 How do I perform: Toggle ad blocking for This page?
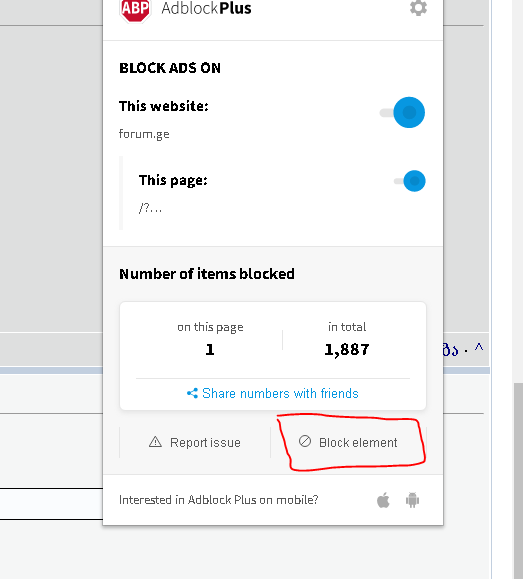click(x=410, y=181)
